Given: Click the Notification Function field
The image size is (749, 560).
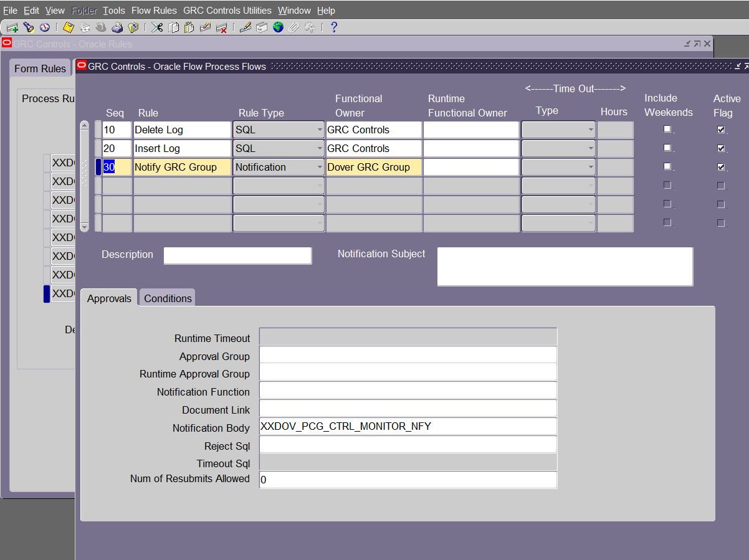Looking at the screenshot, I should (x=408, y=390).
